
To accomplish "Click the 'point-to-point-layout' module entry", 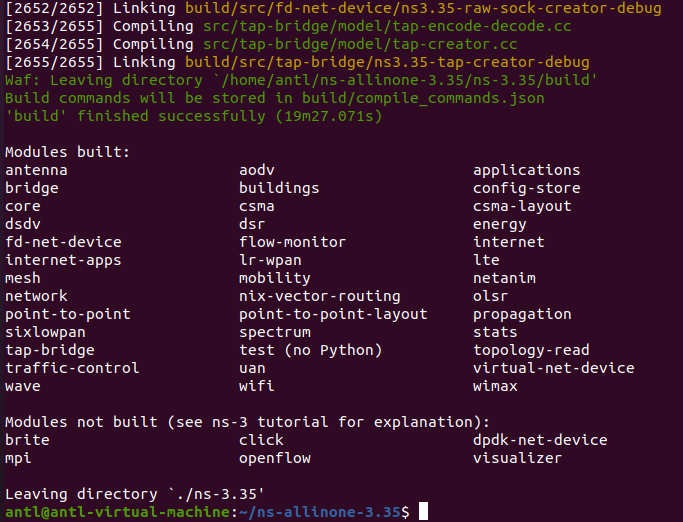I will tap(333, 314).
